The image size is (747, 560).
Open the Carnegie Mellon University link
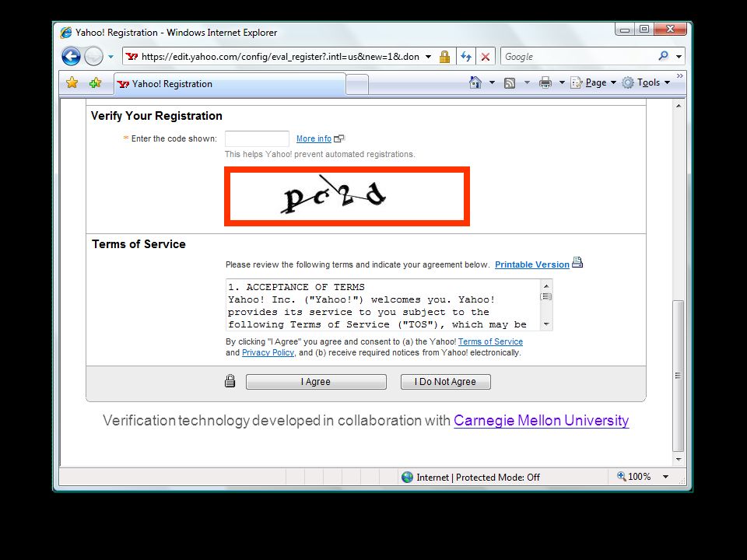(x=542, y=421)
